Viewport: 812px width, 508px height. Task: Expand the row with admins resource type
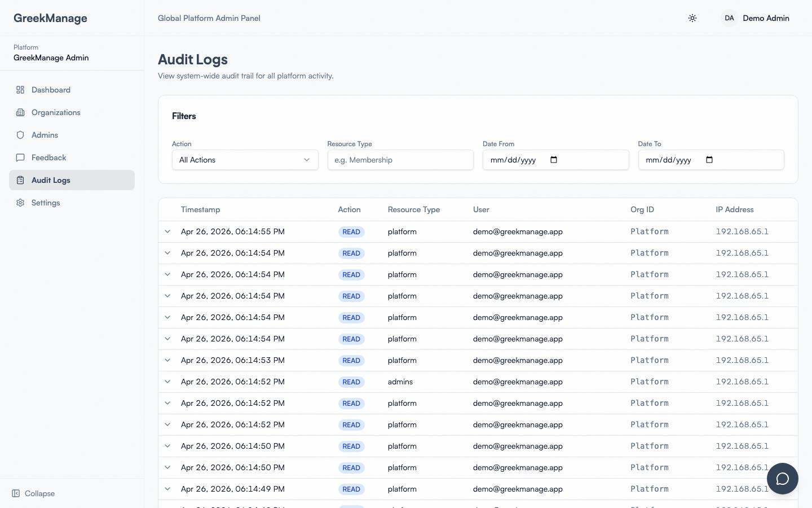point(167,382)
